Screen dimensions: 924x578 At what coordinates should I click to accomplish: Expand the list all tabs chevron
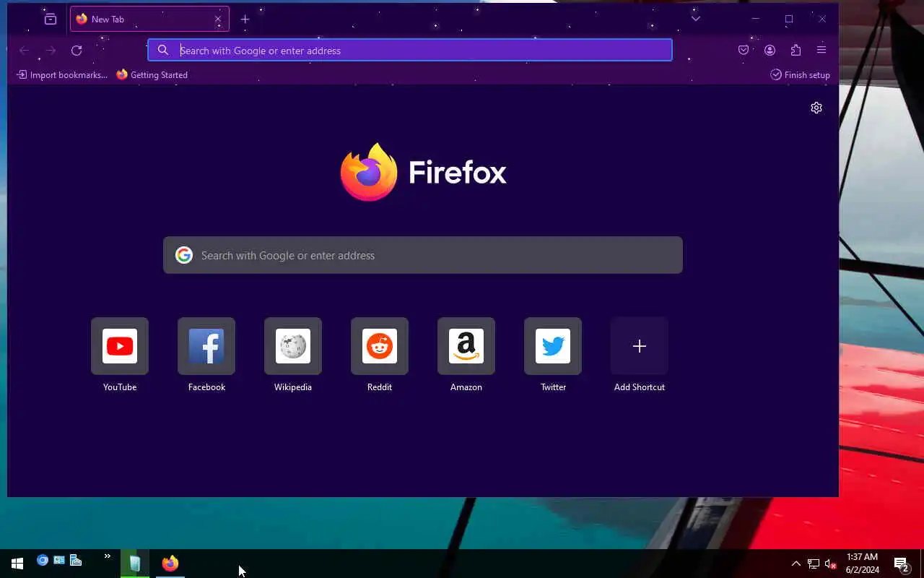(x=696, y=19)
